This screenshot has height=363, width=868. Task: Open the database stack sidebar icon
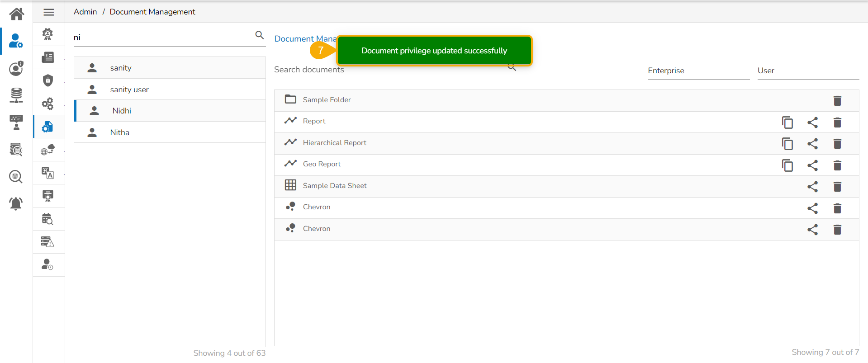16,95
